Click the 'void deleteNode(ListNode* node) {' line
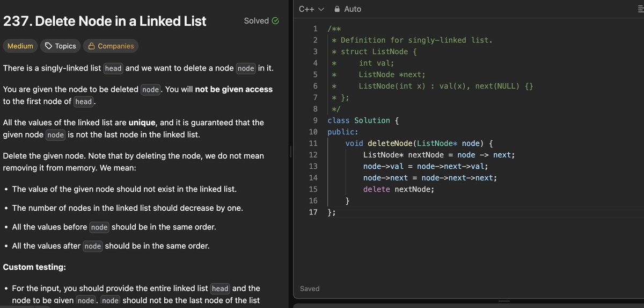The image size is (644, 308). point(419,144)
